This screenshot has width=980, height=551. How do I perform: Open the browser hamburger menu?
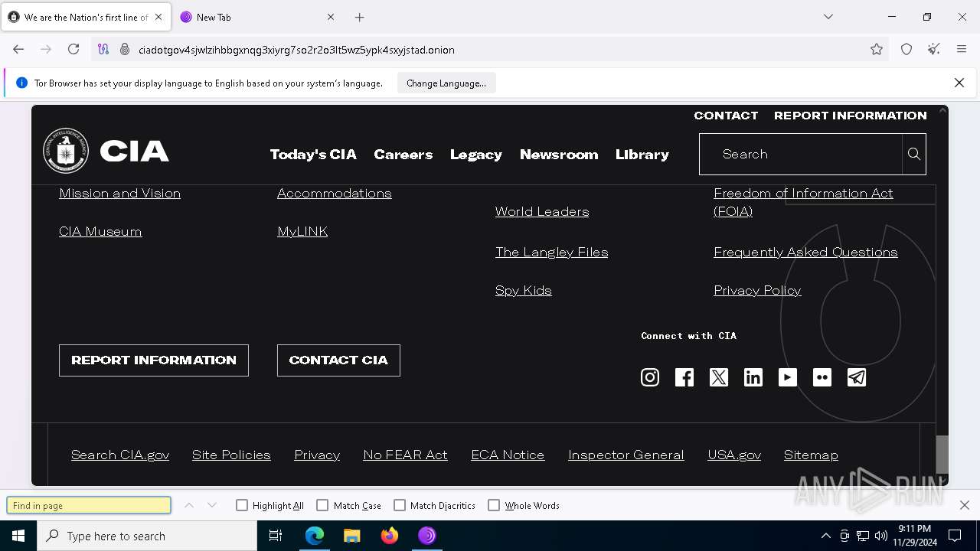coord(962,49)
